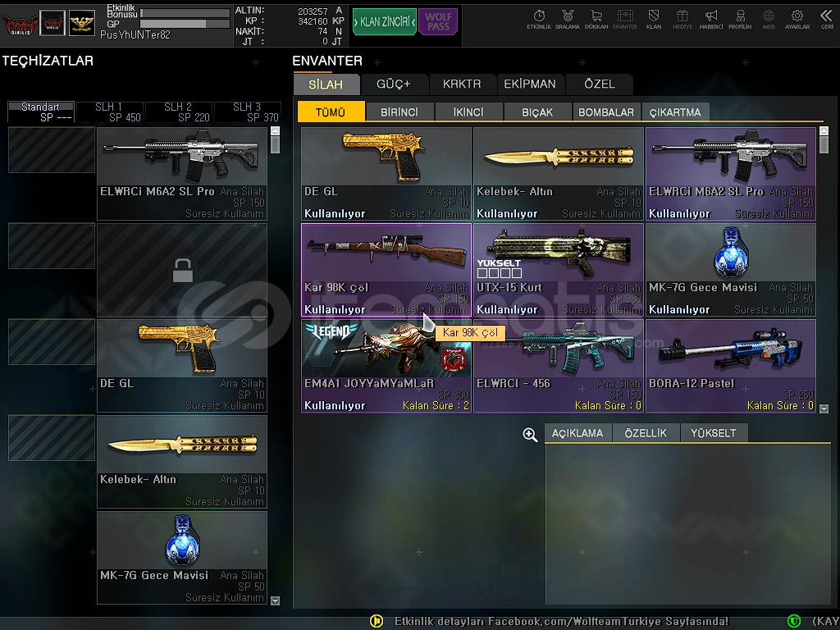The image size is (840, 630).
Task: Open the Profilim profile icon
Action: 740,20
